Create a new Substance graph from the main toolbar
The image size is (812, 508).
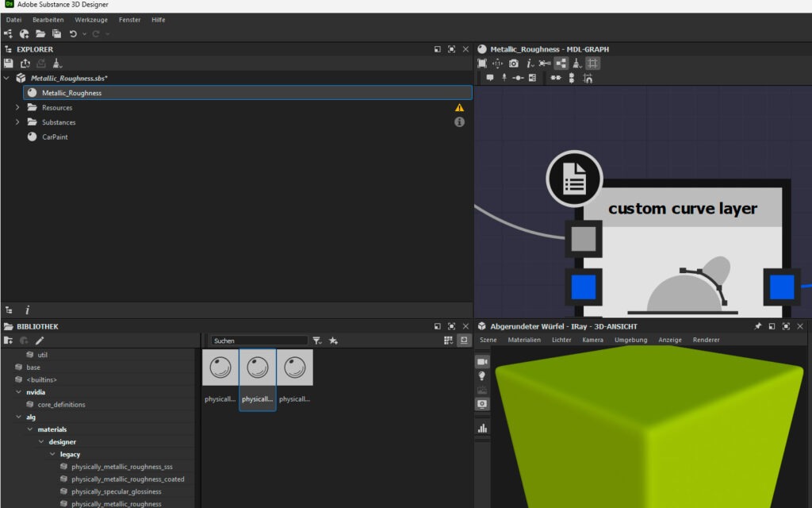(x=8, y=33)
